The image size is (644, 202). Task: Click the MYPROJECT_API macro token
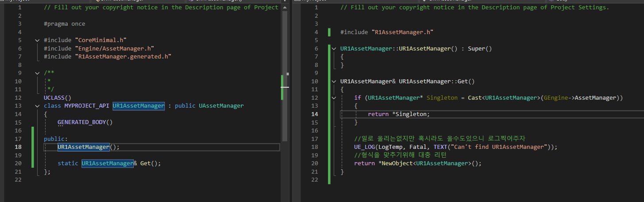point(87,106)
